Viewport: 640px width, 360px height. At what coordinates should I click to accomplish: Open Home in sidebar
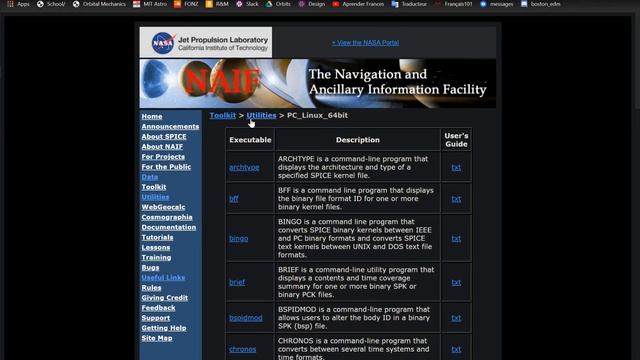(152, 116)
